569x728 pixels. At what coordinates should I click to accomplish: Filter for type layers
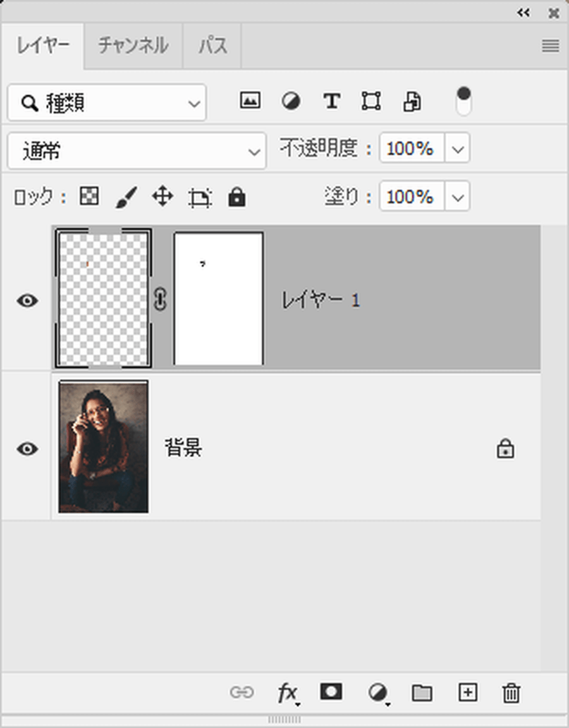click(x=331, y=101)
